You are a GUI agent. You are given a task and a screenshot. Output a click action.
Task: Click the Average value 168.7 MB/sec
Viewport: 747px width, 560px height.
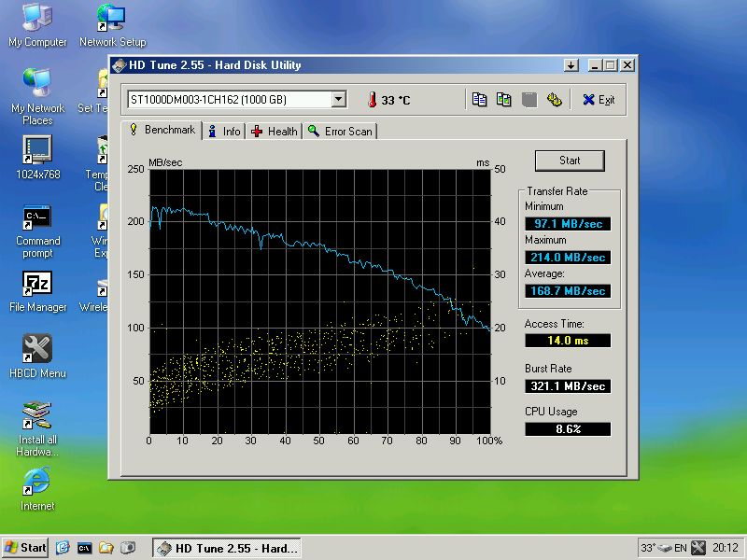[x=568, y=291]
